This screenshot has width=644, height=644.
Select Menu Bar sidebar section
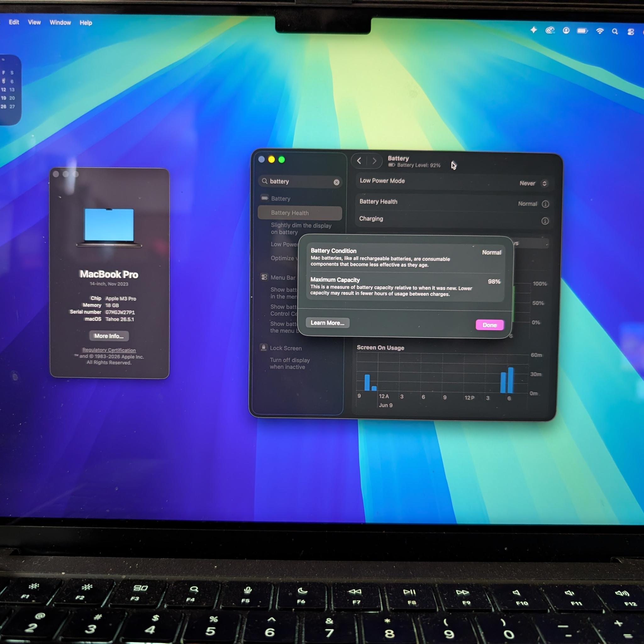pyautogui.click(x=283, y=278)
